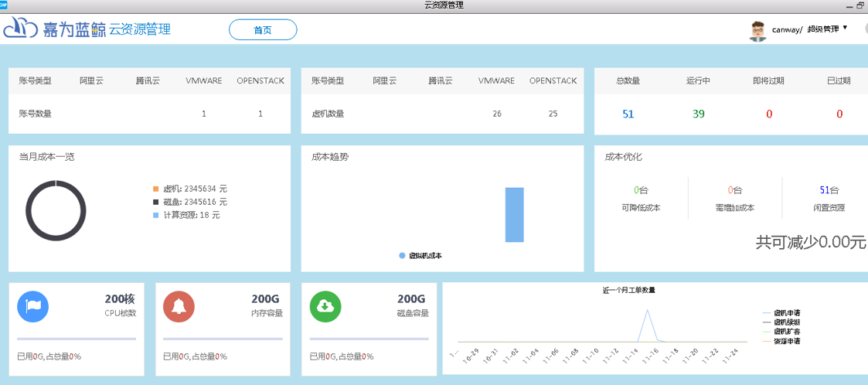Toggle 虚机申请 series in chart legend
868x385 pixels.
[x=786, y=313]
